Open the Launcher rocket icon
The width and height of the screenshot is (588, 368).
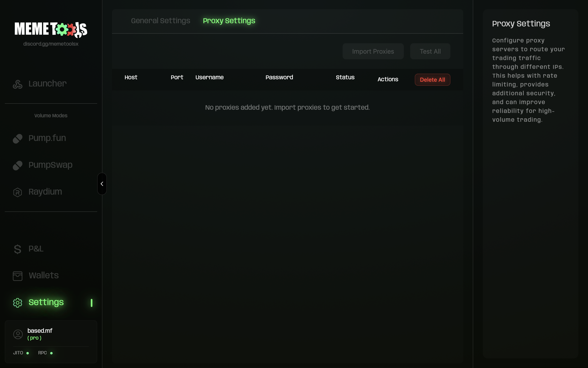click(x=18, y=84)
